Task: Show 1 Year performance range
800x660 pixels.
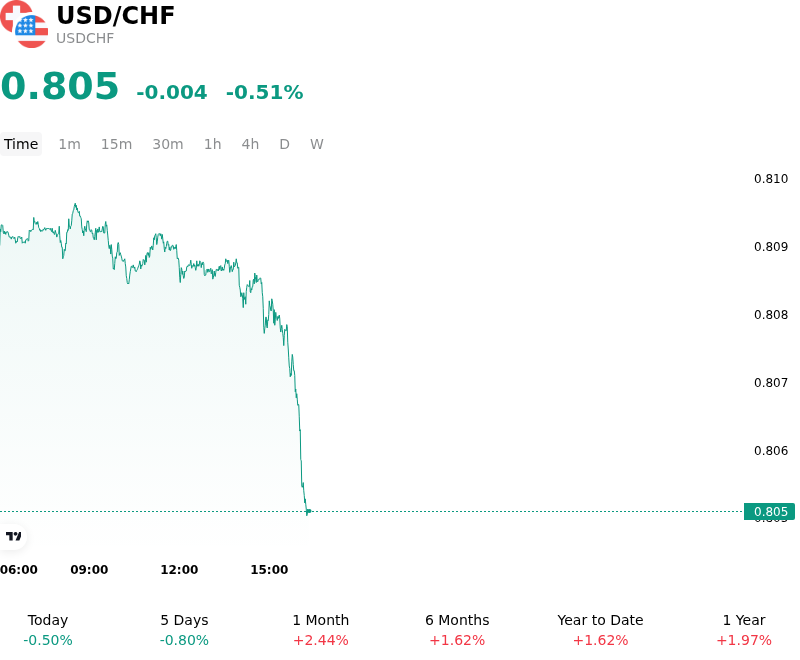Action: pos(744,630)
